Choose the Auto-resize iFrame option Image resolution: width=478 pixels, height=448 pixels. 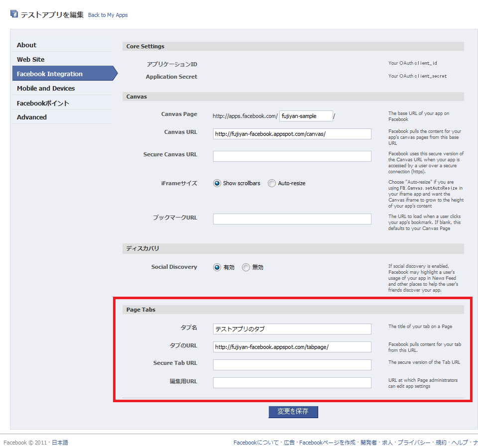click(272, 183)
